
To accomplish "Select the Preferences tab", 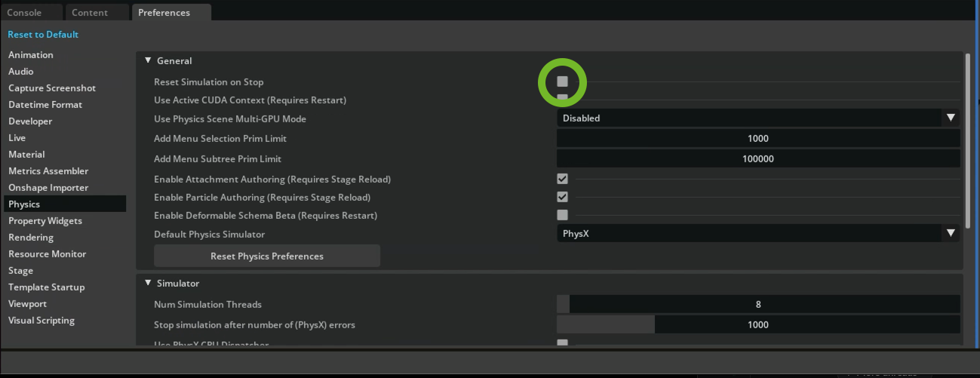I will tap(171, 12).
